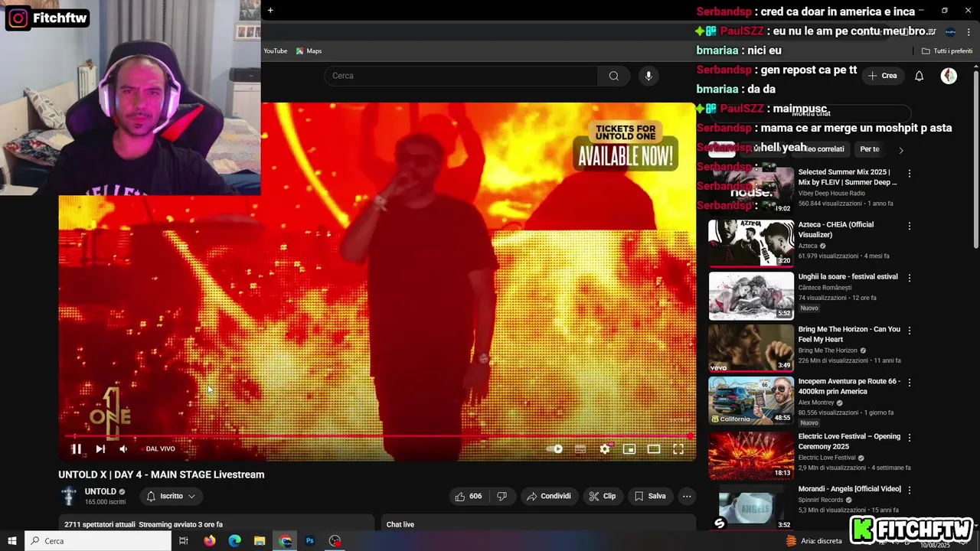Enter fullscreen video mode
980x551 pixels.
click(678, 449)
